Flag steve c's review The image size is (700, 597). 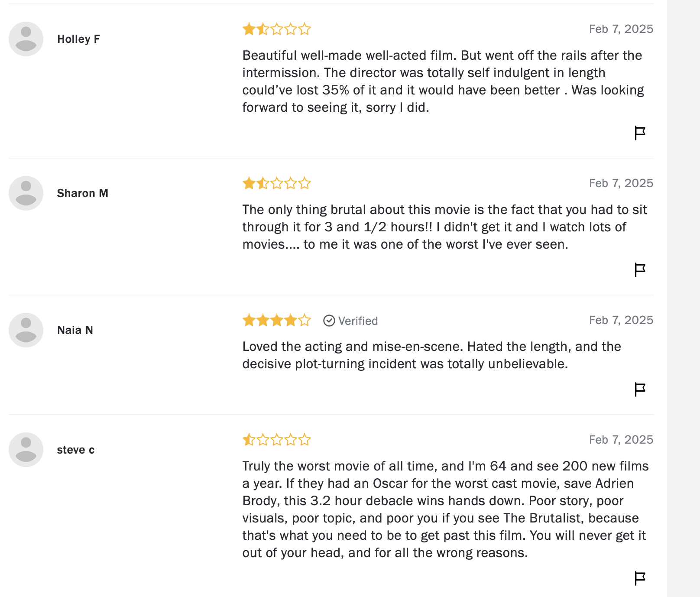640,578
